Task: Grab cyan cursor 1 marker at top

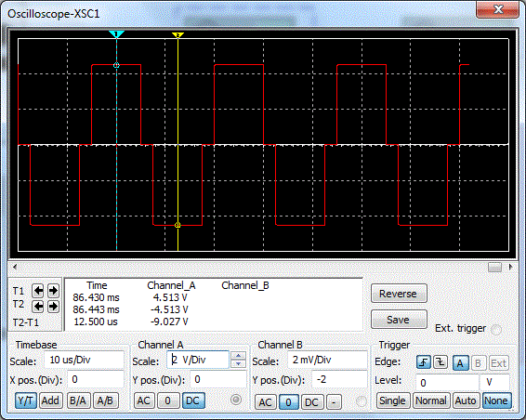Action: pyautogui.click(x=116, y=34)
